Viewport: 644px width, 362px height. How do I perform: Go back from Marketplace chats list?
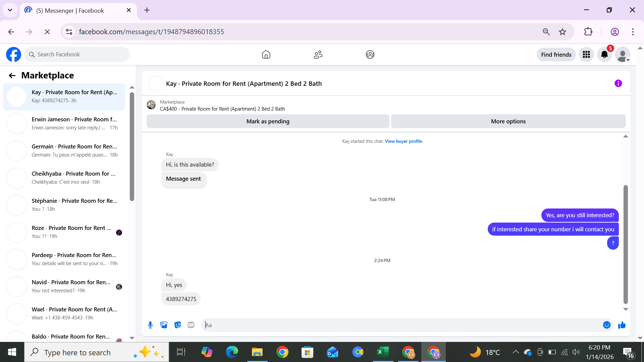(x=12, y=75)
